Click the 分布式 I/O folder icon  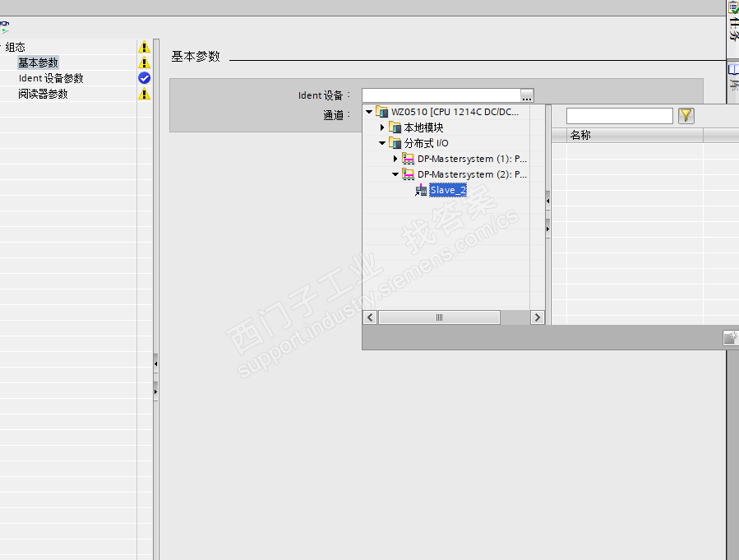pyautogui.click(x=395, y=143)
